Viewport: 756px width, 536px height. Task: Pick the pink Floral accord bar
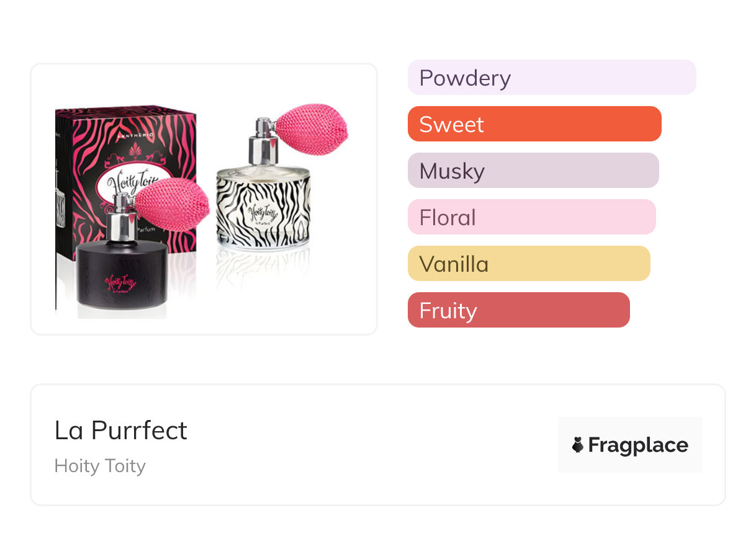[531, 217]
